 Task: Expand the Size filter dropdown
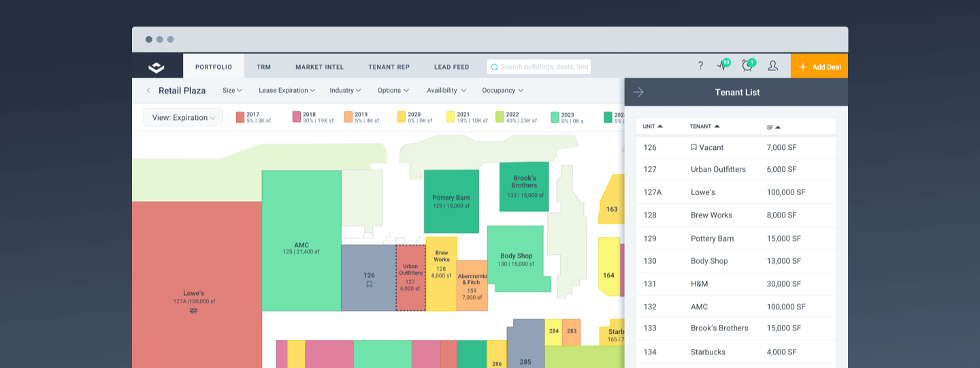(233, 91)
